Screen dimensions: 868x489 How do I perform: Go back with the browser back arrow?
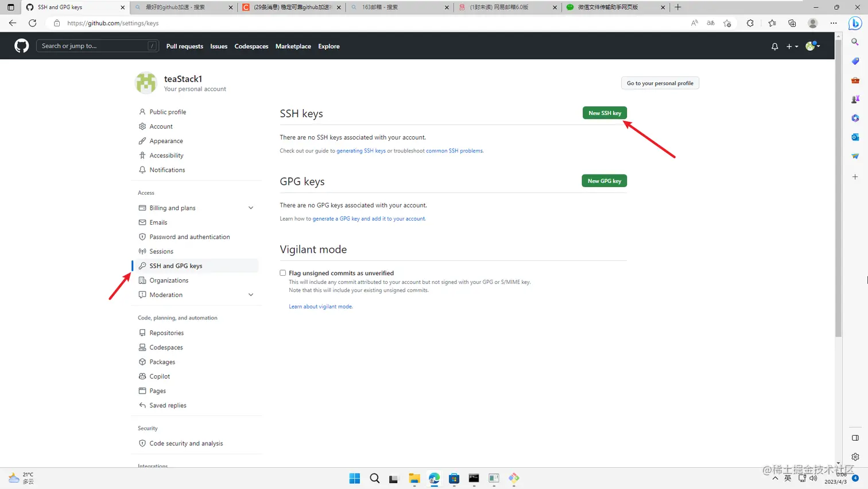point(13,23)
